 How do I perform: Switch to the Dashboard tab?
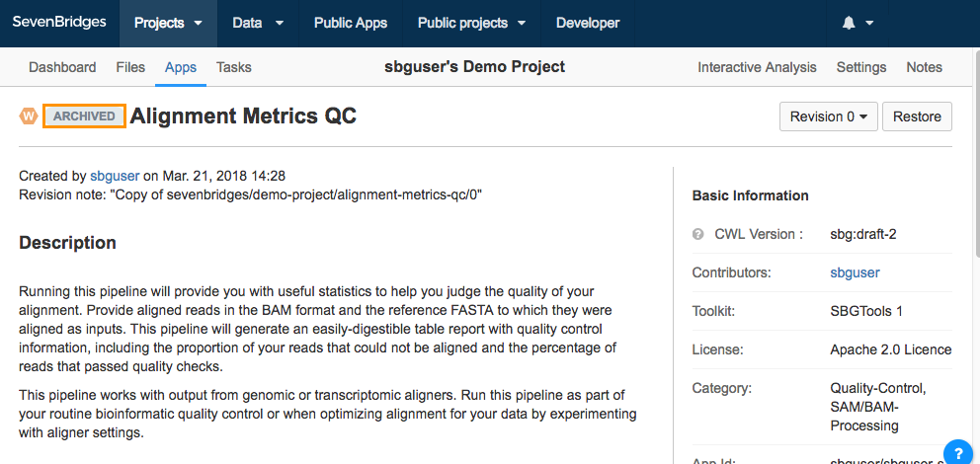[62, 67]
